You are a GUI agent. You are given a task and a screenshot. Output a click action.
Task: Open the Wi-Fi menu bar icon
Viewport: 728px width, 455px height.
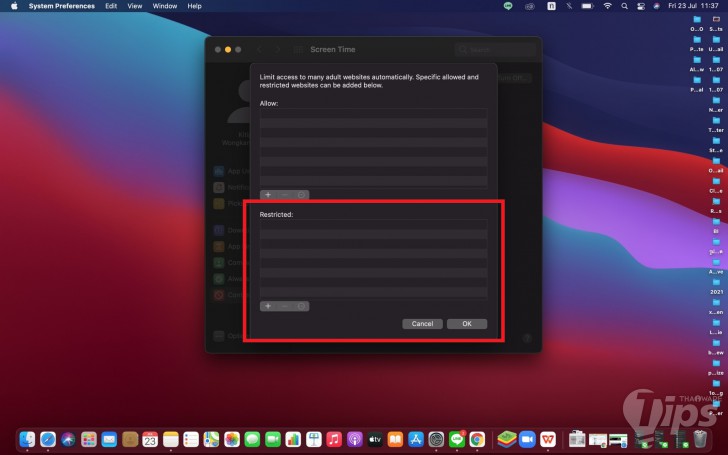pyautogui.click(x=607, y=6)
